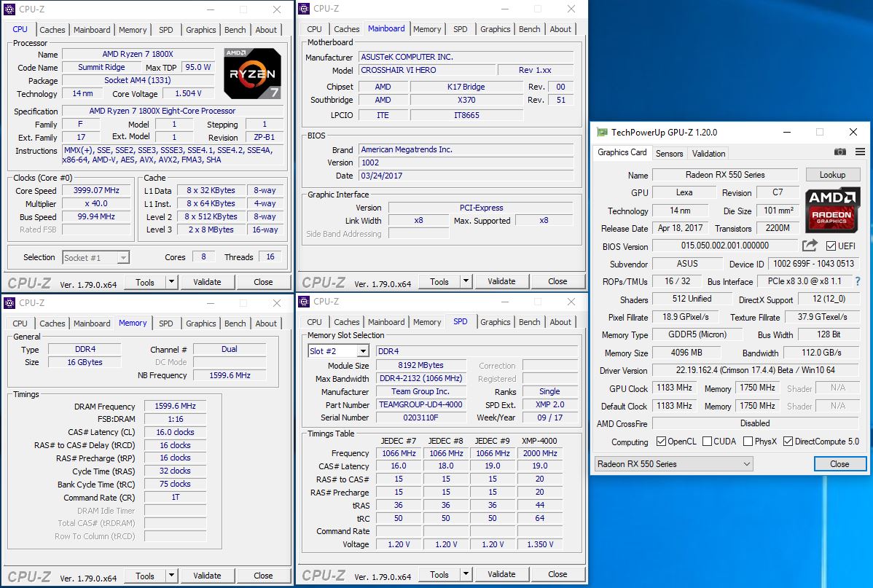Click the Close button in the Memory window

pyautogui.click(x=263, y=576)
